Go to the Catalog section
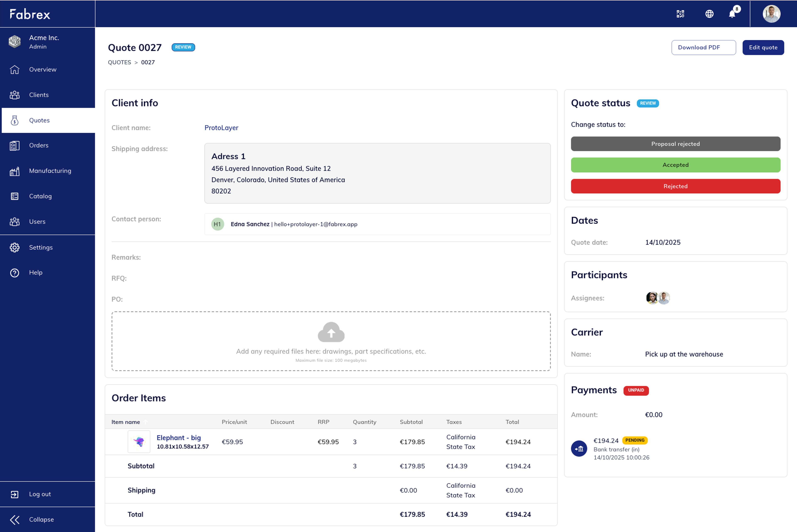 coord(40,196)
